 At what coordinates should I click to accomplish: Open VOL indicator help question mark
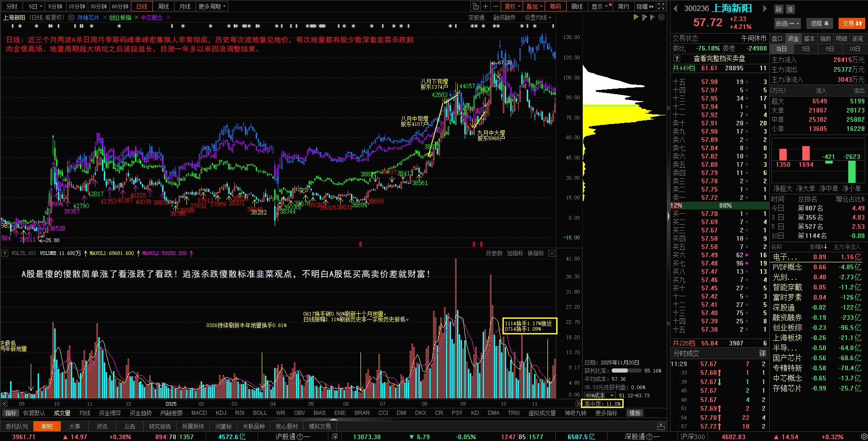(5, 253)
